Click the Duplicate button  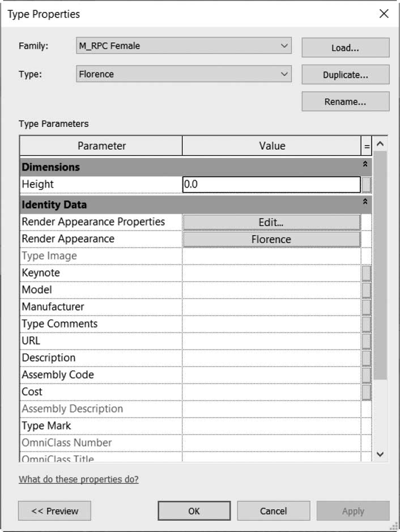click(346, 75)
